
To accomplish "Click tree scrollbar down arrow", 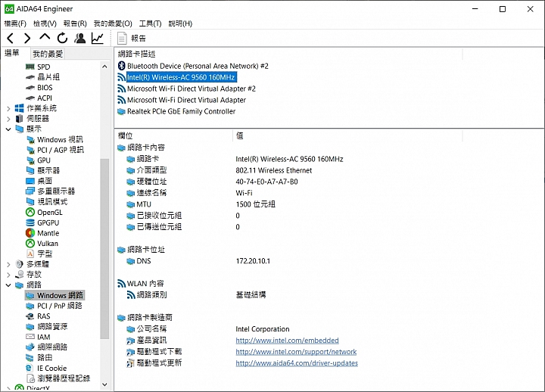I will pyautogui.click(x=104, y=384).
